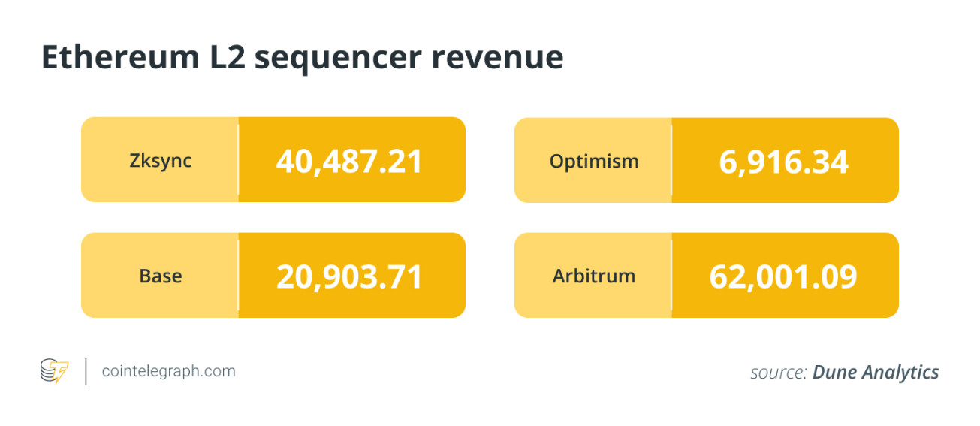Select the Optimism label cell
The width and height of the screenshot is (980, 426).
[x=593, y=161]
